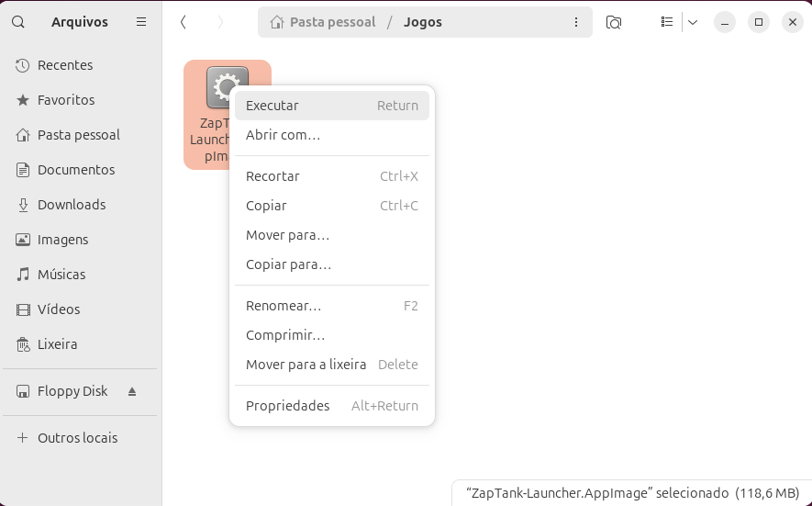The image size is (812, 506).
Task: Open Outros locais in the sidebar
Action: coord(77,438)
